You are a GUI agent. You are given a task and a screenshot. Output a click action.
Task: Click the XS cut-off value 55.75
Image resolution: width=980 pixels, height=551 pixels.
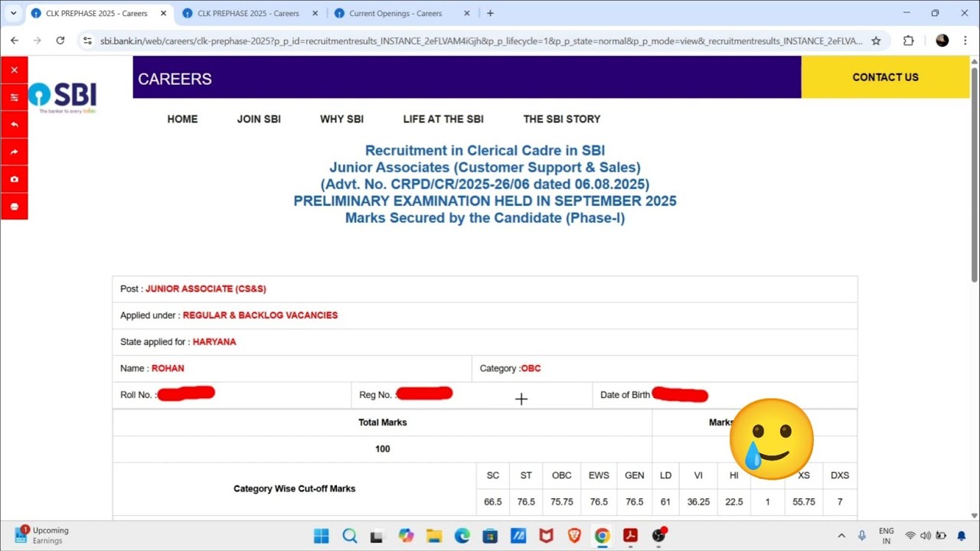[x=804, y=502]
